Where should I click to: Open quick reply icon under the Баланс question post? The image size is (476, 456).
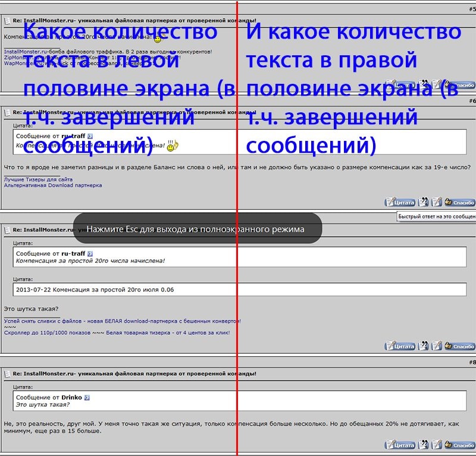coord(437,202)
